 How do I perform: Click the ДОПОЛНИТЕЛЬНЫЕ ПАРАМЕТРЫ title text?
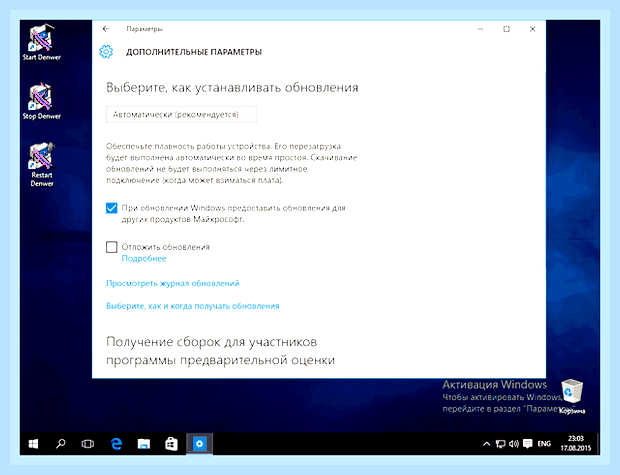(x=194, y=52)
